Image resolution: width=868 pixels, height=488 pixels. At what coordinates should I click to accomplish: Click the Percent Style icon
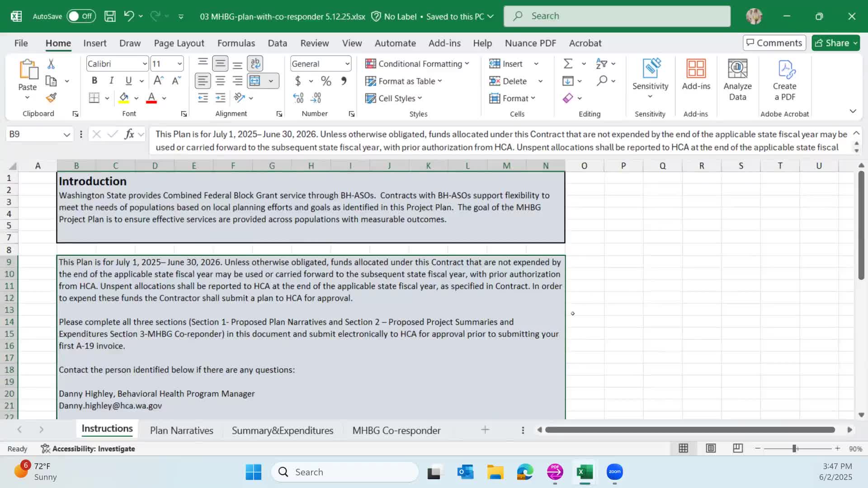point(326,81)
